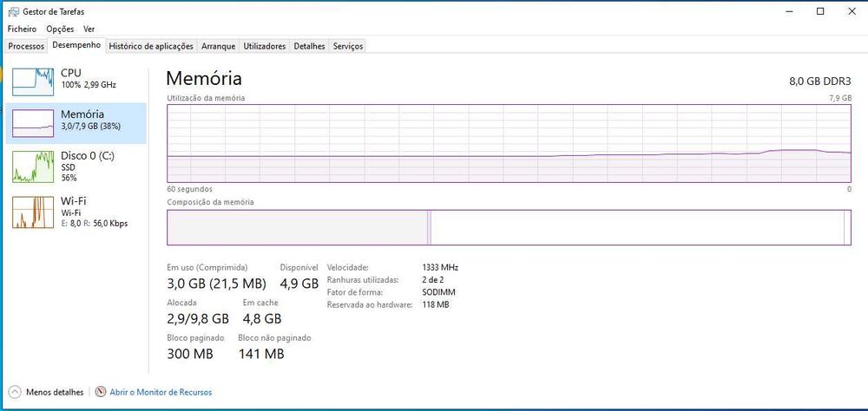Open the Ficheiro menu

tap(21, 29)
